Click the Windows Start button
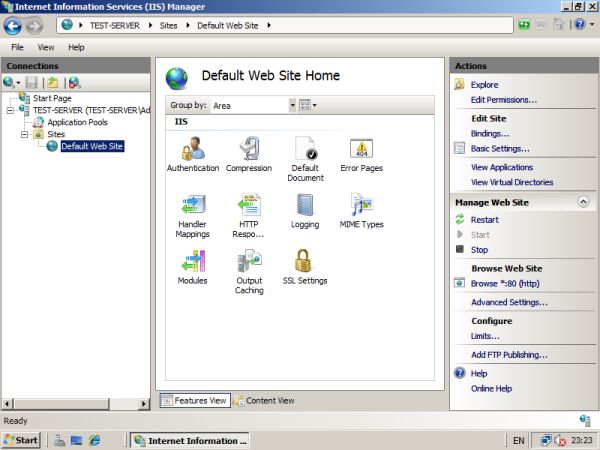This screenshot has height=450, width=600. 21,440
